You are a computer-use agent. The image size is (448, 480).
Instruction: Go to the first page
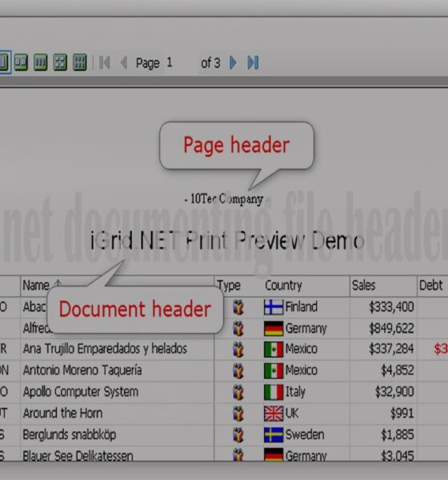105,62
